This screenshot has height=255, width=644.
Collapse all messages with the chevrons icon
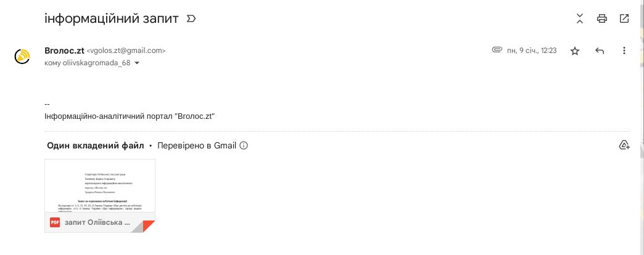(x=580, y=18)
